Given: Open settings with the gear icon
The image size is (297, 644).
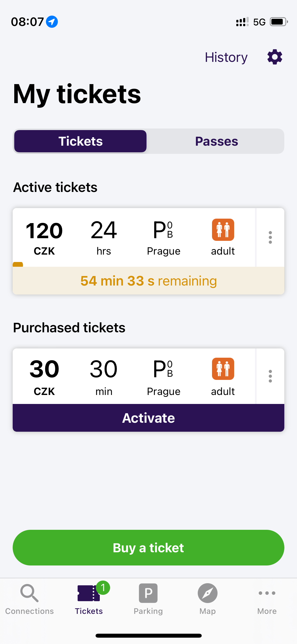Looking at the screenshot, I should coord(275,57).
